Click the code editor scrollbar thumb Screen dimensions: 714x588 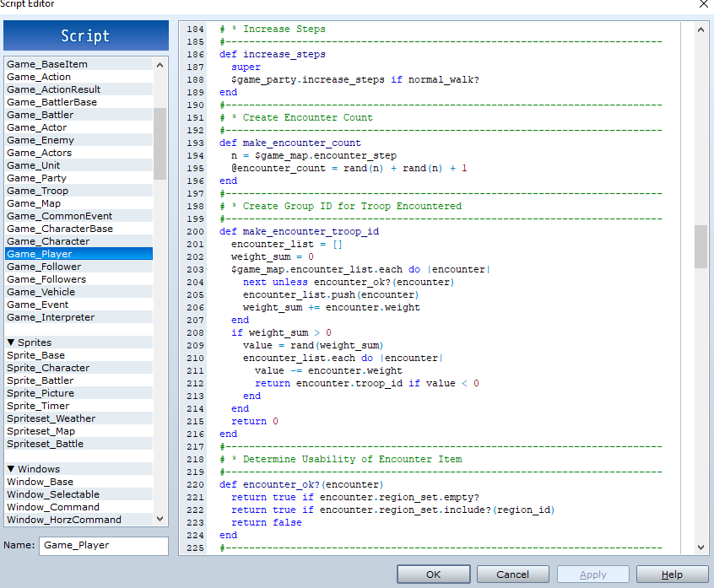click(700, 246)
